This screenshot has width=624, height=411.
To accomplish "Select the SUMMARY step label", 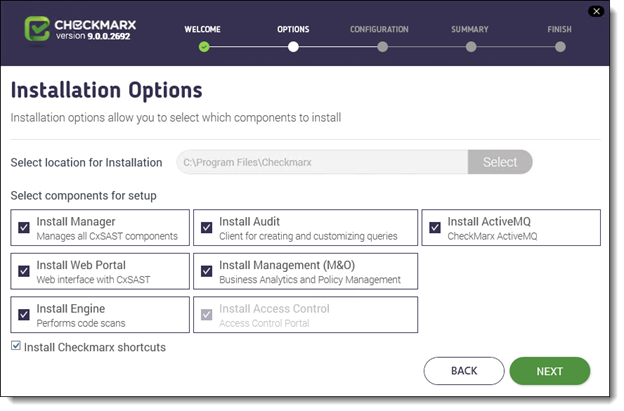I will coord(470,29).
